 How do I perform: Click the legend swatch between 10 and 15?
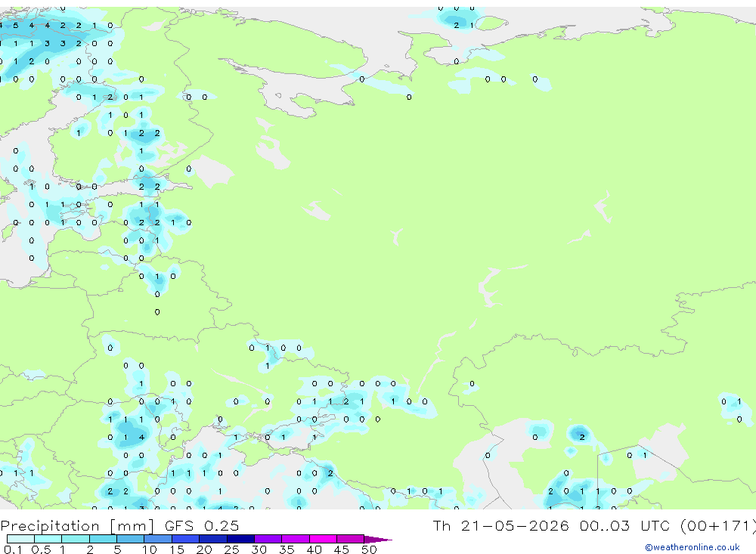(158, 539)
